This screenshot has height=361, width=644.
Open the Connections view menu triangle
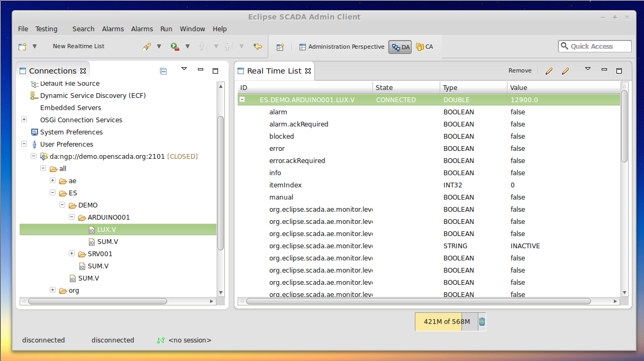point(184,69)
